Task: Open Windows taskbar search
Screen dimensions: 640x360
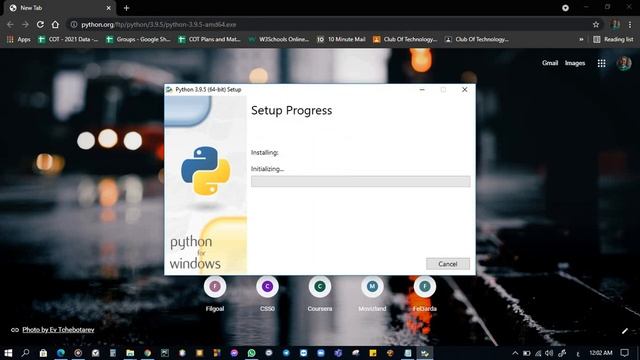Action: (x=26, y=353)
